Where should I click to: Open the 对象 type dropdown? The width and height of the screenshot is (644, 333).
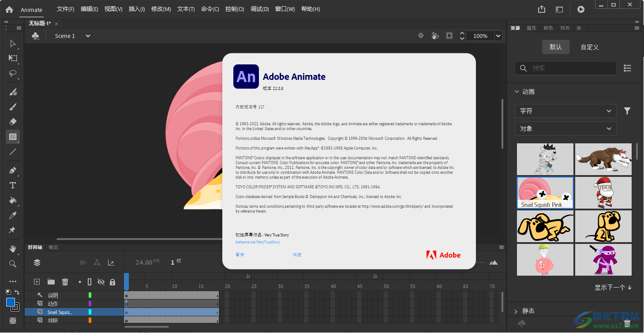pos(565,129)
